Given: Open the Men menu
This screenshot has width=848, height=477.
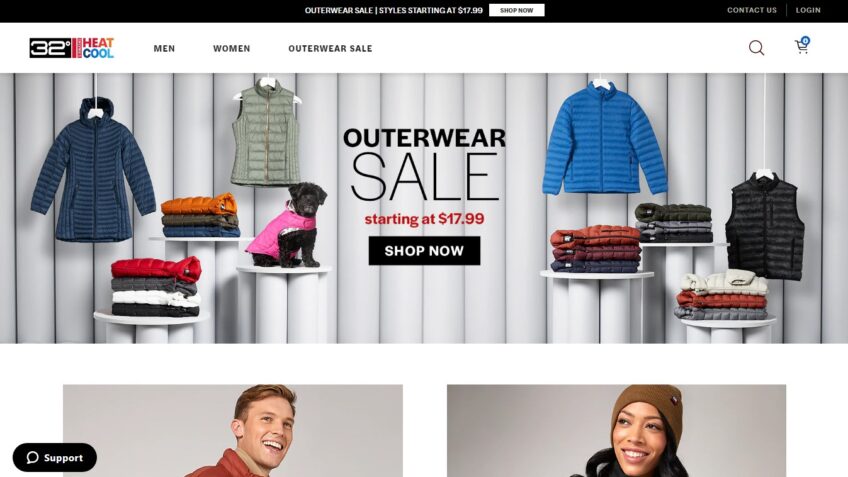Looking at the screenshot, I should click(164, 49).
